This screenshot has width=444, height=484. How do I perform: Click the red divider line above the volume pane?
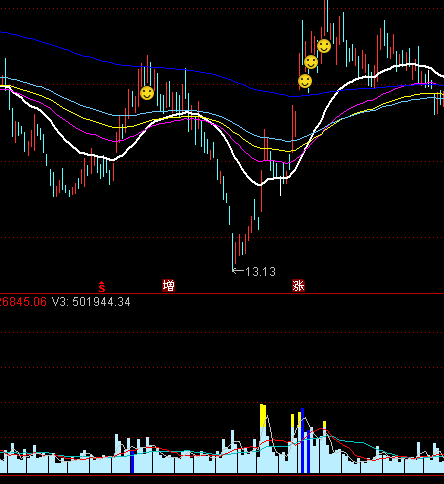[222, 294]
